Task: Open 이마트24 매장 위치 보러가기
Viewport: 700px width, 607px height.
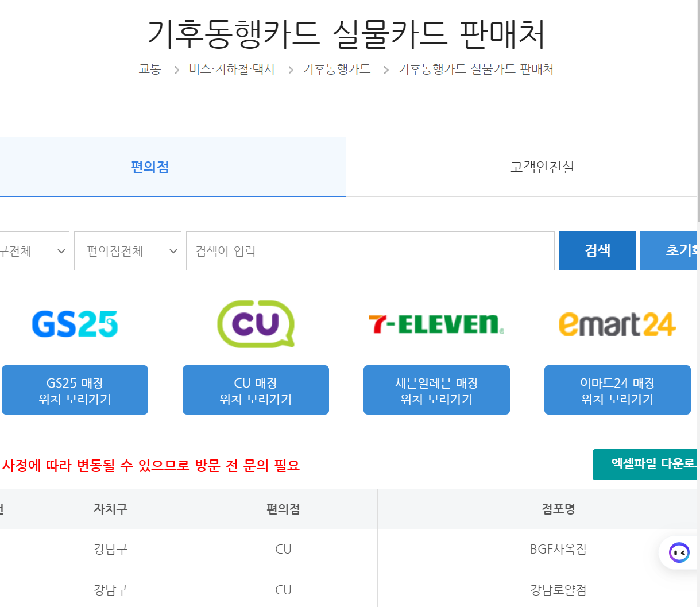Action: (617, 389)
